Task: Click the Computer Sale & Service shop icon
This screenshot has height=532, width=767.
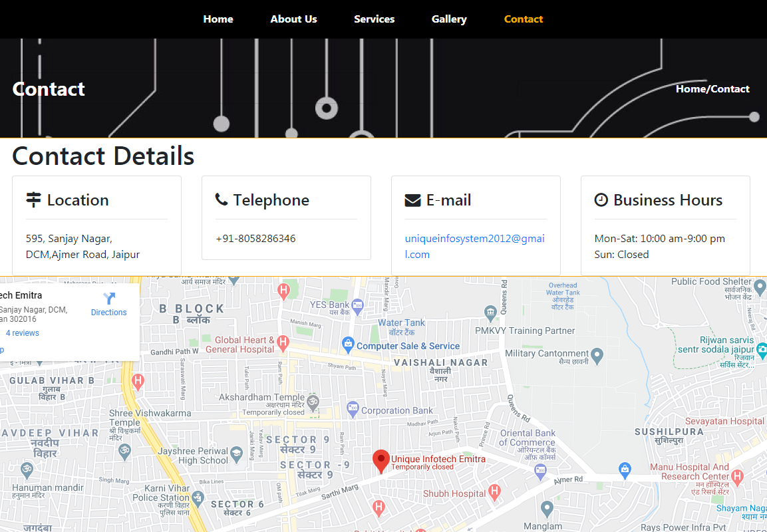Action: (347, 344)
